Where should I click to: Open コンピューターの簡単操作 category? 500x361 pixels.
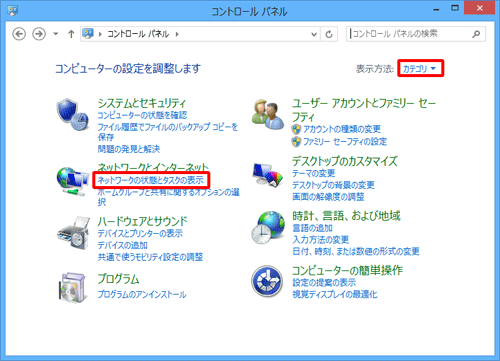[348, 270]
